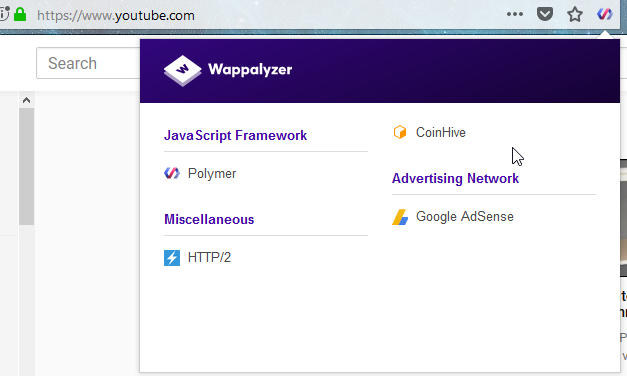Open the CoinHive technology link
Image resolution: width=627 pixels, height=376 pixels.
click(441, 132)
